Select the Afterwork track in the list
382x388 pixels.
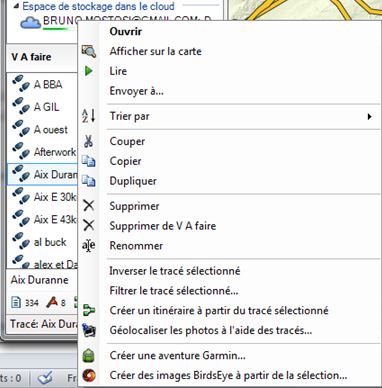(42, 152)
